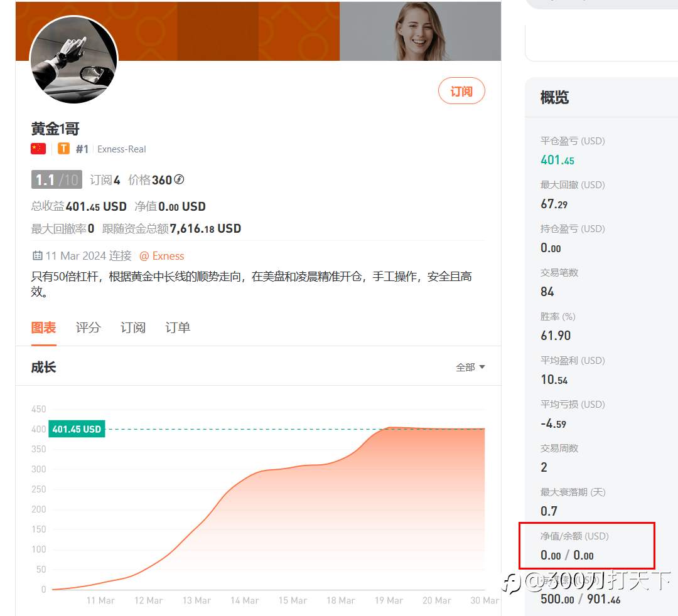The width and height of the screenshot is (678, 616).
Task: Click the trader name 黄金1哥
Action: pyautogui.click(x=55, y=129)
